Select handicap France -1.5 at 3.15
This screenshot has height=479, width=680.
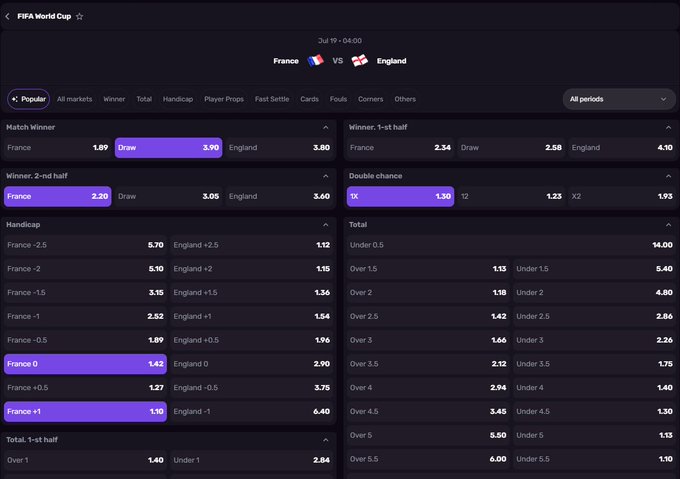(85, 293)
